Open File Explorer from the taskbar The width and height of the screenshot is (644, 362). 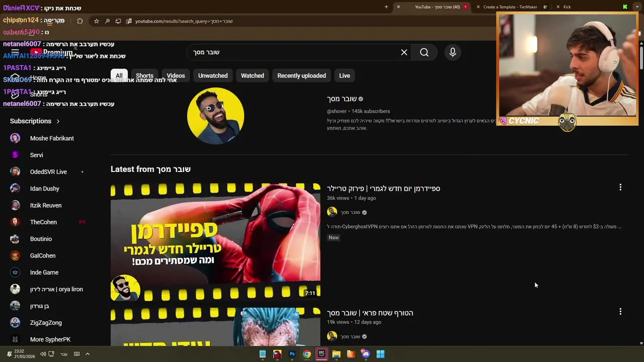[336, 354]
